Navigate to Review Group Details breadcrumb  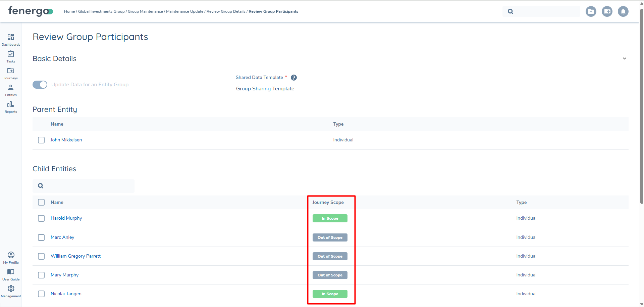[x=226, y=11]
